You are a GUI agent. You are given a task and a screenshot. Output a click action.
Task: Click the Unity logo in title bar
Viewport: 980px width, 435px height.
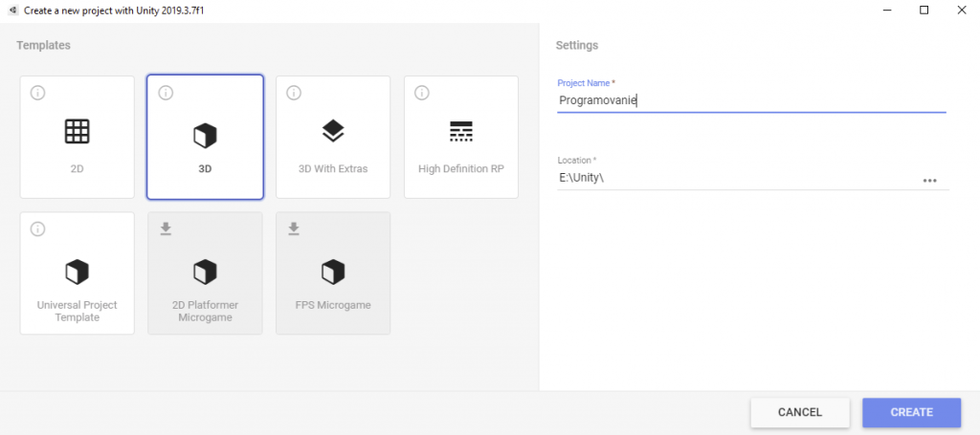point(13,11)
